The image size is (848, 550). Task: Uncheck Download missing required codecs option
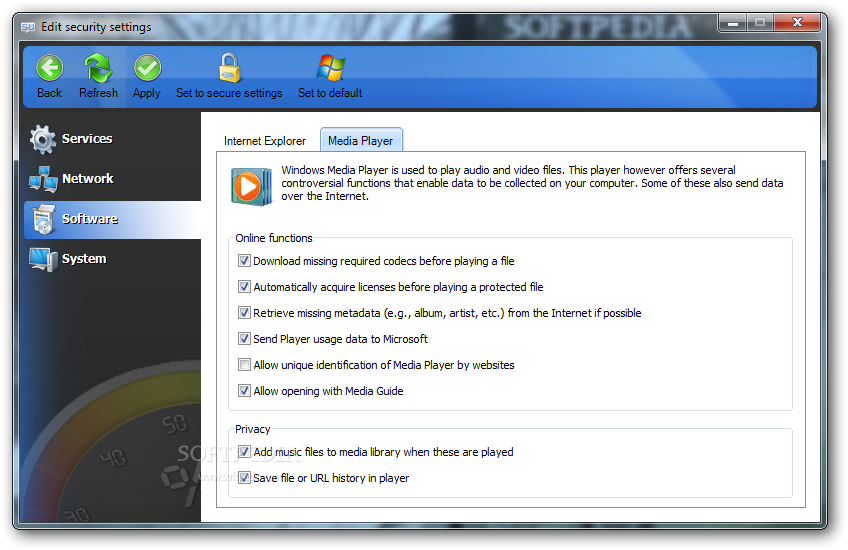(x=244, y=261)
